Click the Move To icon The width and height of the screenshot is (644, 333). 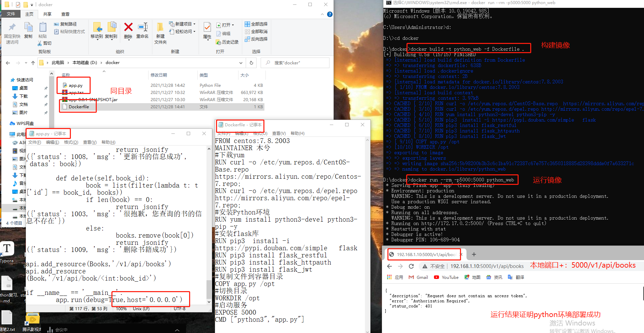[97, 27]
